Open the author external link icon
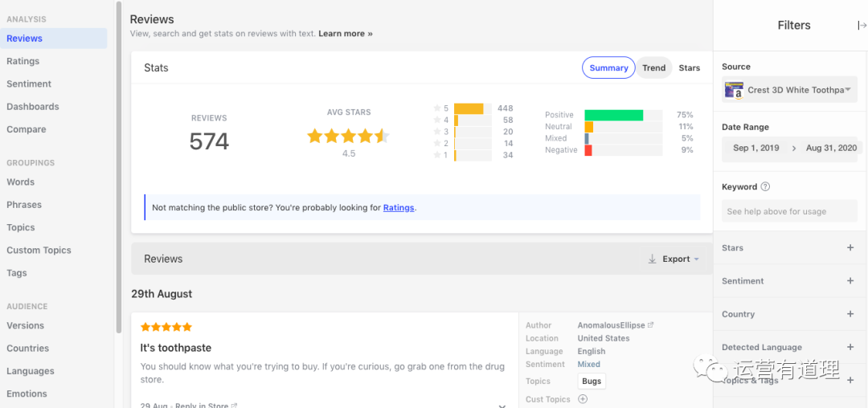The width and height of the screenshot is (868, 408). coord(650,325)
